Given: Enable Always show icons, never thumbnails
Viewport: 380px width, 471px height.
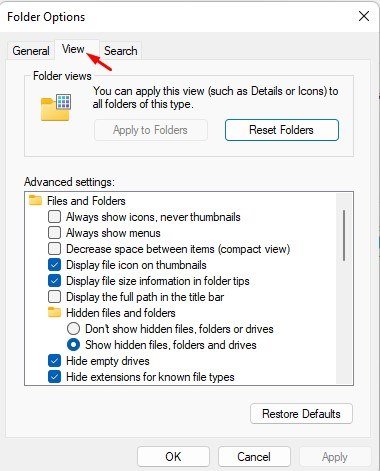Looking at the screenshot, I should [54, 217].
